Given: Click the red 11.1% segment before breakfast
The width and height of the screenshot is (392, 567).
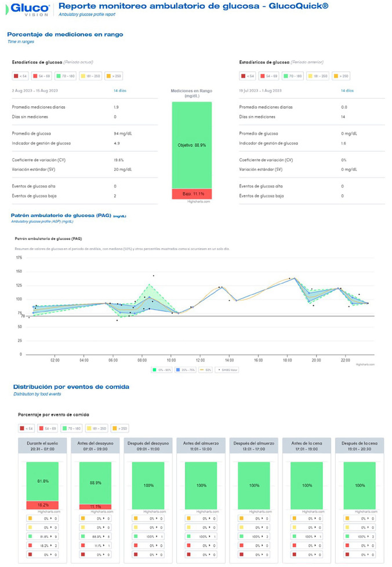Looking at the screenshot, I should click(95, 507).
